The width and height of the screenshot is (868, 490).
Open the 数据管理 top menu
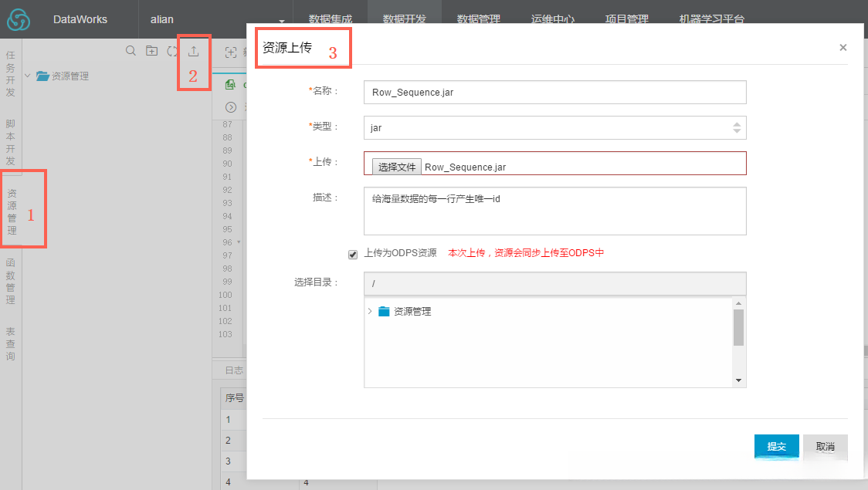479,19
